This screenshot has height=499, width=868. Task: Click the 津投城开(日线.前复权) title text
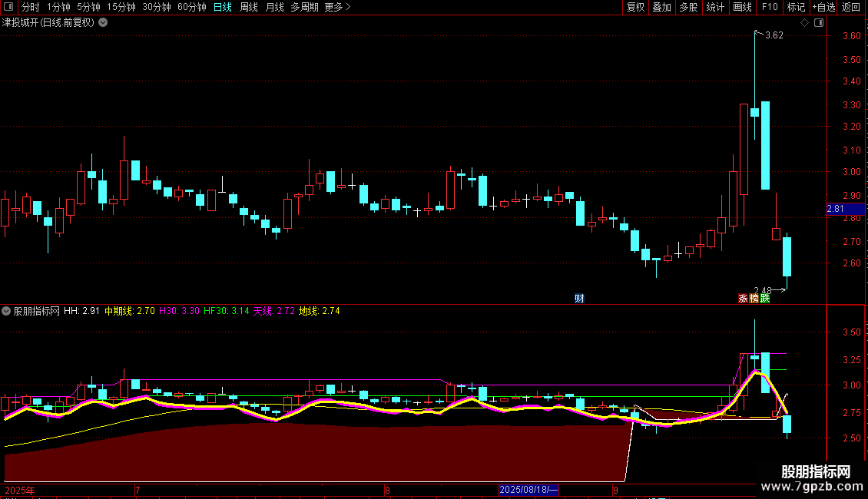(x=48, y=23)
